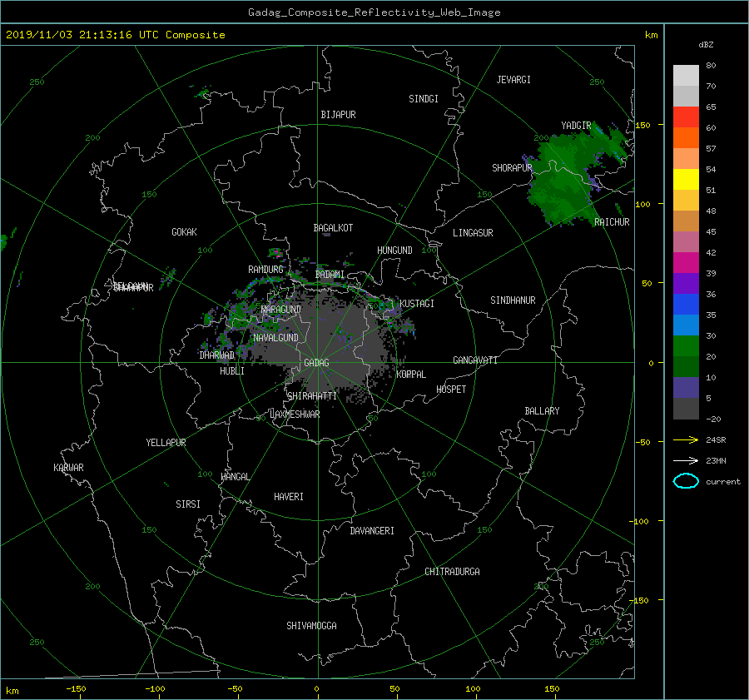Click the BAGALKOT city label

point(333,228)
